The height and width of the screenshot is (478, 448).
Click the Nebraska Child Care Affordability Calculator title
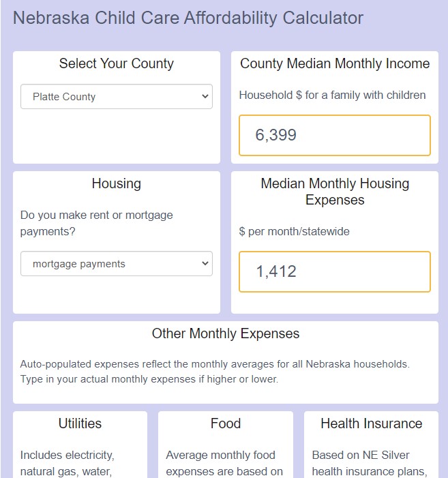point(188,18)
